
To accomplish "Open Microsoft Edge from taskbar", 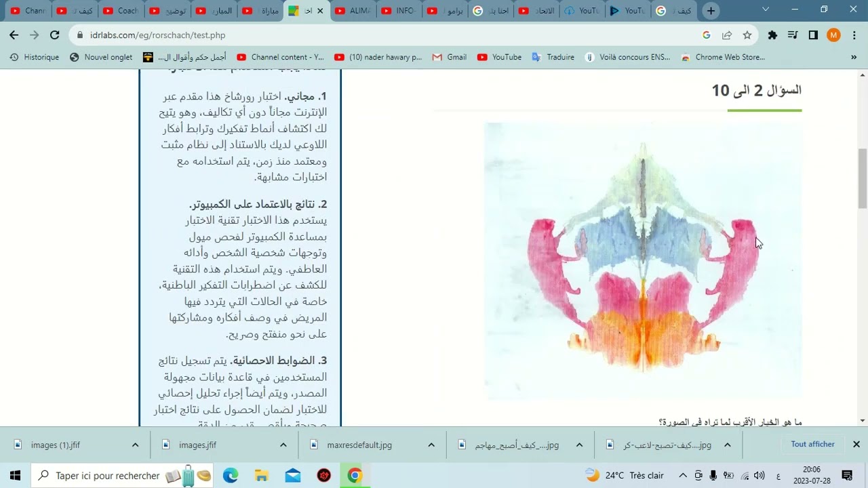I will tap(231, 475).
